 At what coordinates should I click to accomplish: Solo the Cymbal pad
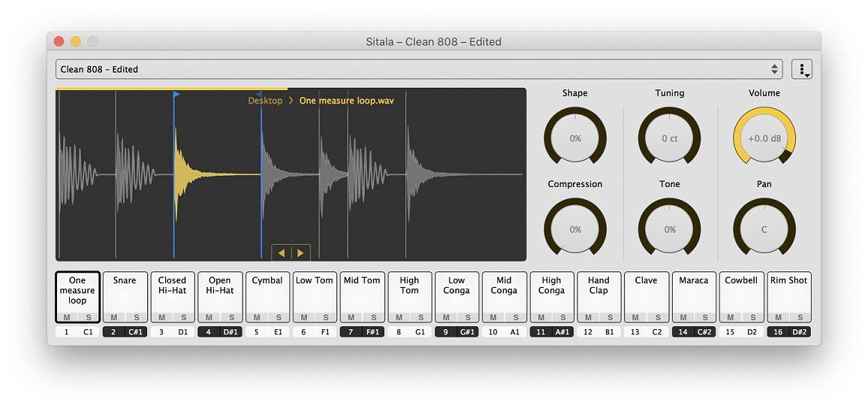pos(279,318)
